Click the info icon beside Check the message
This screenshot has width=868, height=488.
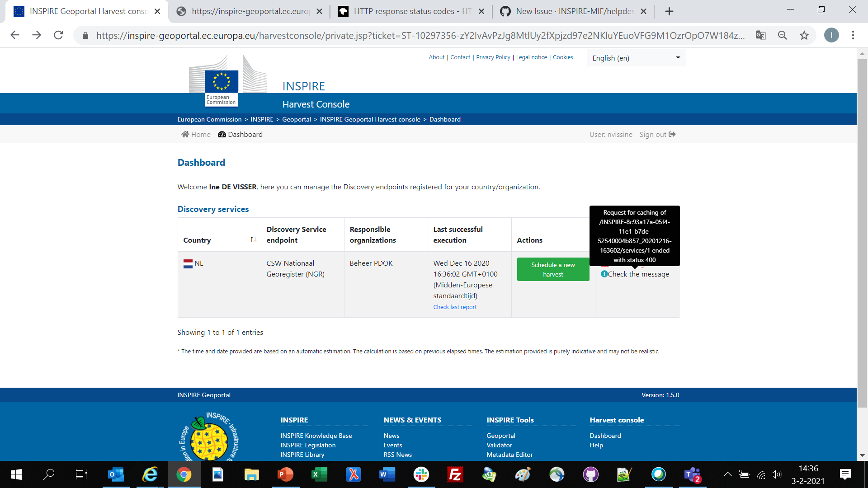click(604, 274)
